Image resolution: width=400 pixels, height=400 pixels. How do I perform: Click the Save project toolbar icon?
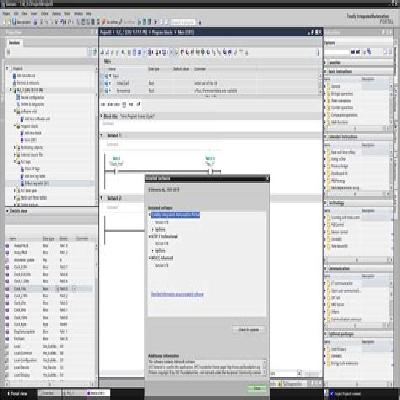coord(14,22)
